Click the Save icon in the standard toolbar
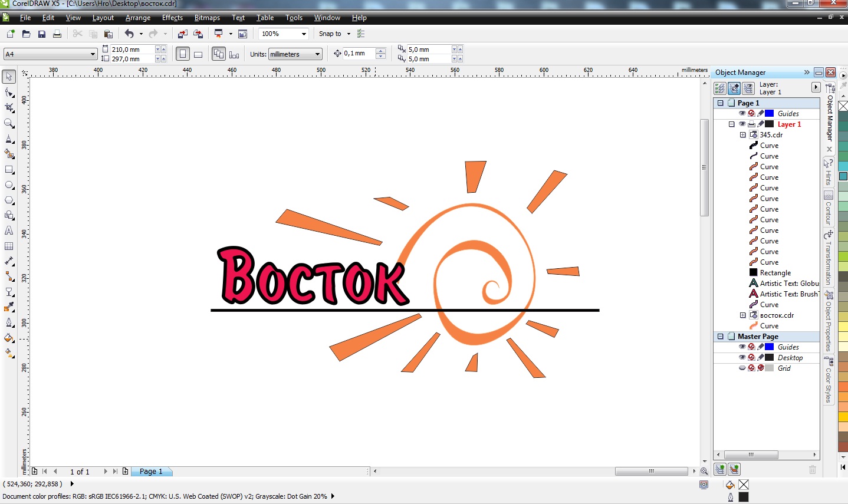848x504 pixels. 42,34
